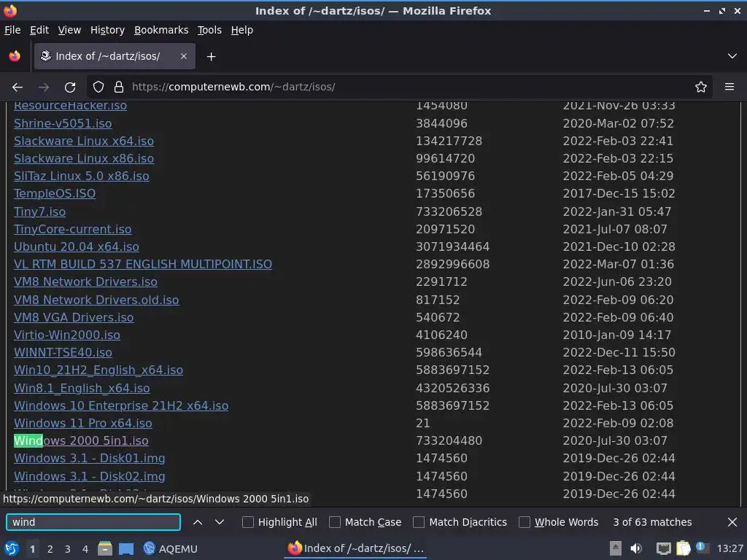
Task: Open the taskbar application launcher icon
Action: coord(12,548)
